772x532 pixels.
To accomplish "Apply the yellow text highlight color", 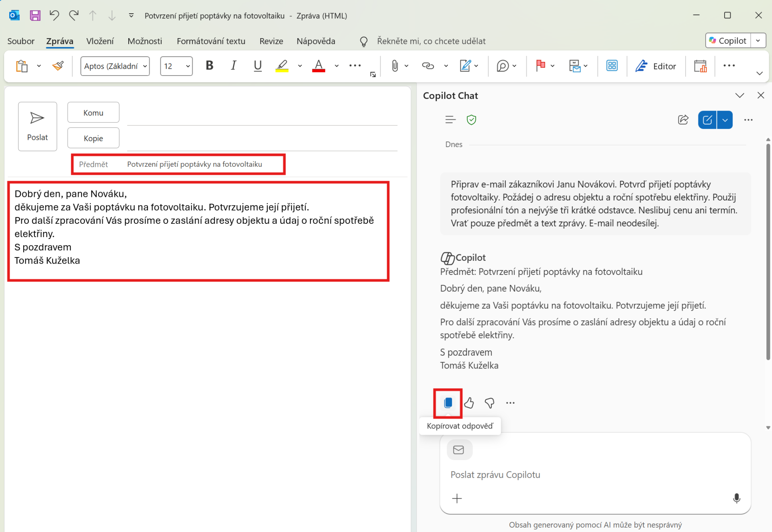I will point(282,65).
